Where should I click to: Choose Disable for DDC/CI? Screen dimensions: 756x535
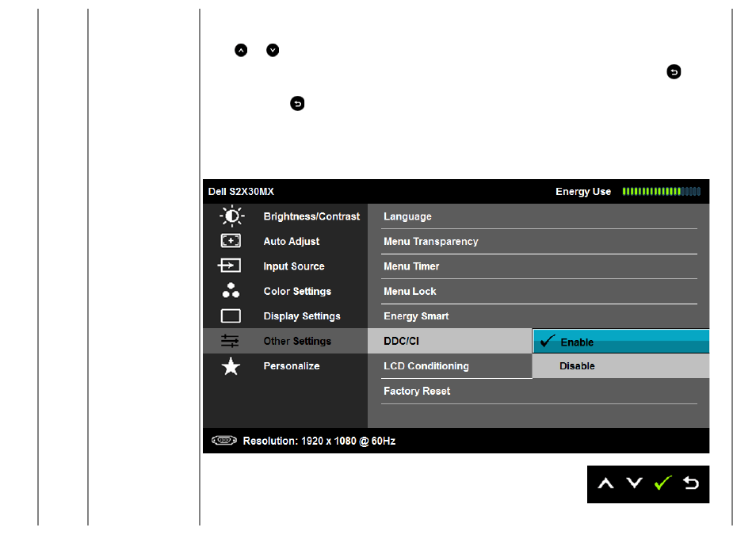pos(621,366)
